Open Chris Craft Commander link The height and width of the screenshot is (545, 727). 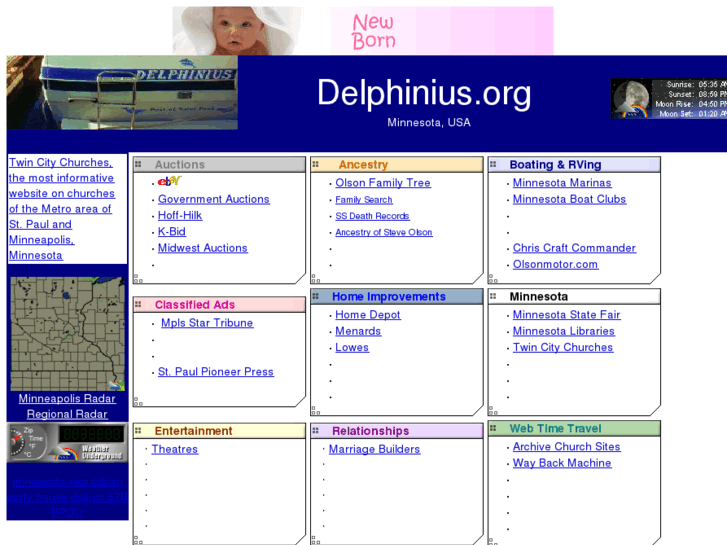tap(574, 248)
